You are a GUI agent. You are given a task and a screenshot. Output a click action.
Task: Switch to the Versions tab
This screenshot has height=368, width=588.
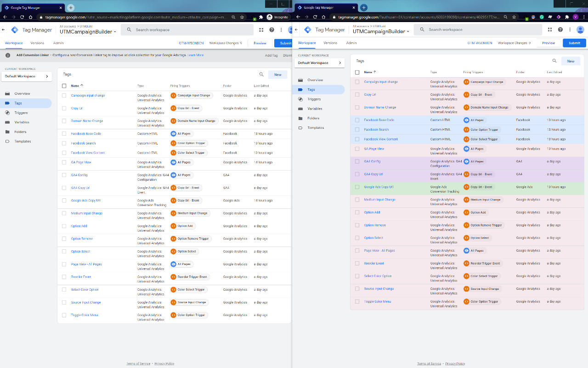click(x=330, y=43)
